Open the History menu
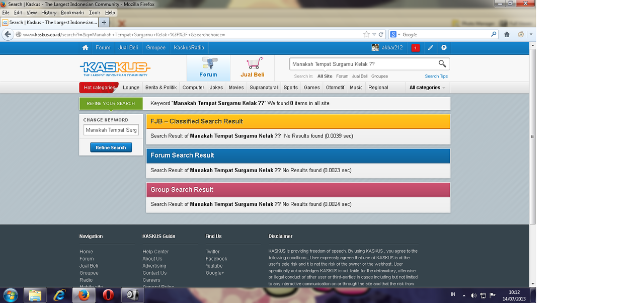644x303 pixels. pos(49,13)
